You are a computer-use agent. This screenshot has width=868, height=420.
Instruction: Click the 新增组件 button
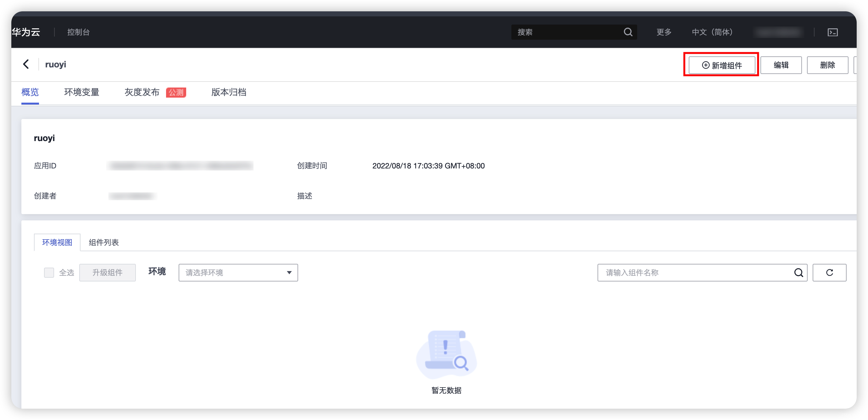[722, 65]
